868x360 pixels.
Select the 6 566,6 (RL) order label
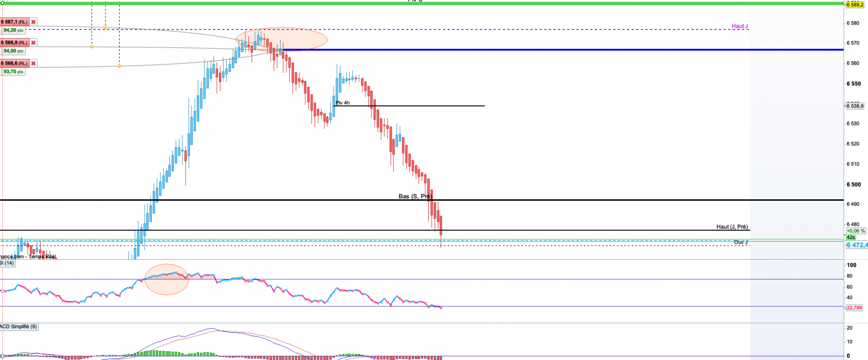pos(14,64)
